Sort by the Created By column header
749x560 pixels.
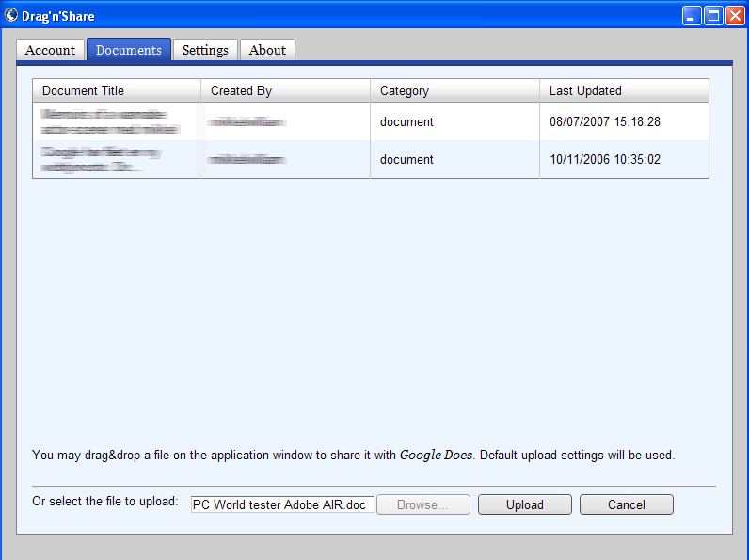[286, 90]
